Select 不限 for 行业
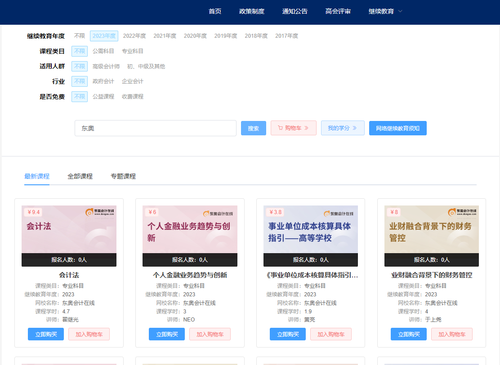Image resolution: width=500 pixels, height=365 pixels. 79,81
